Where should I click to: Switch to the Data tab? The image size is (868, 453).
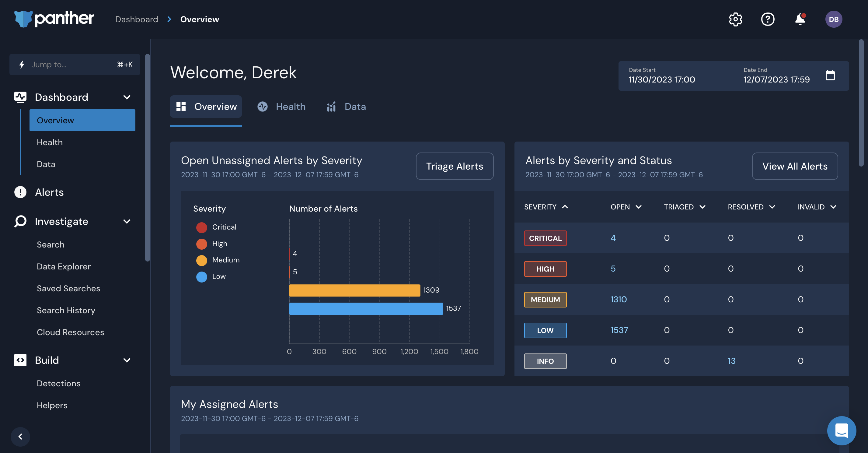tap(346, 107)
